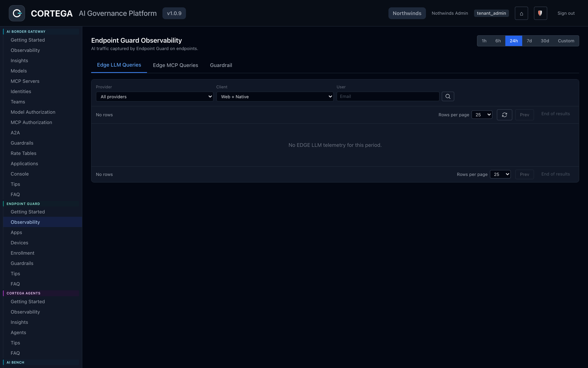Click the tenant_admin role badge
This screenshot has height=368, width=588.
click(491, 13)
